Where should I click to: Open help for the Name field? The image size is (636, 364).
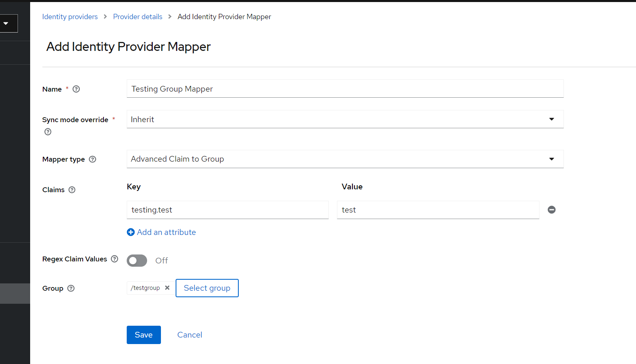(x=76, y=89)
